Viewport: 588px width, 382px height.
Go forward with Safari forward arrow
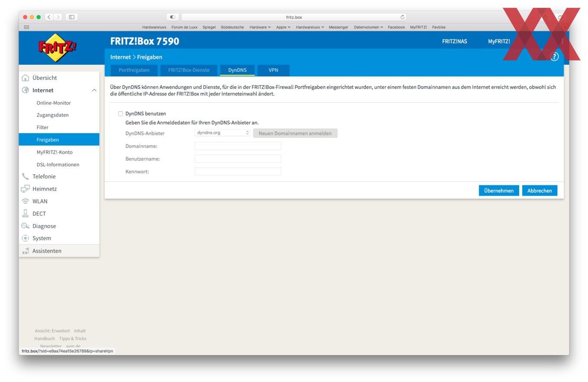tap(58, 17)
